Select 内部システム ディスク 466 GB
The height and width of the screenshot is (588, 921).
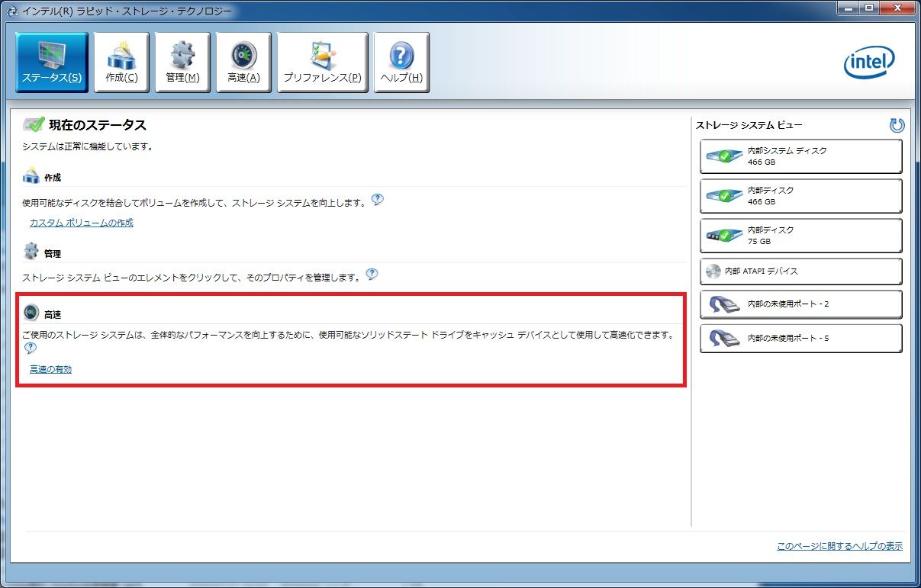click(x=800, y=156)
